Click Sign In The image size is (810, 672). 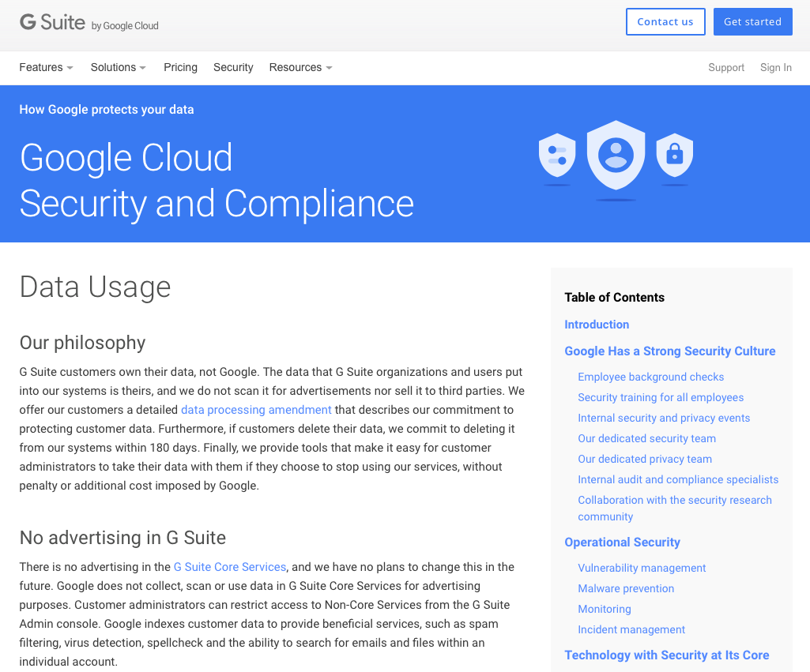pos(775,68)
